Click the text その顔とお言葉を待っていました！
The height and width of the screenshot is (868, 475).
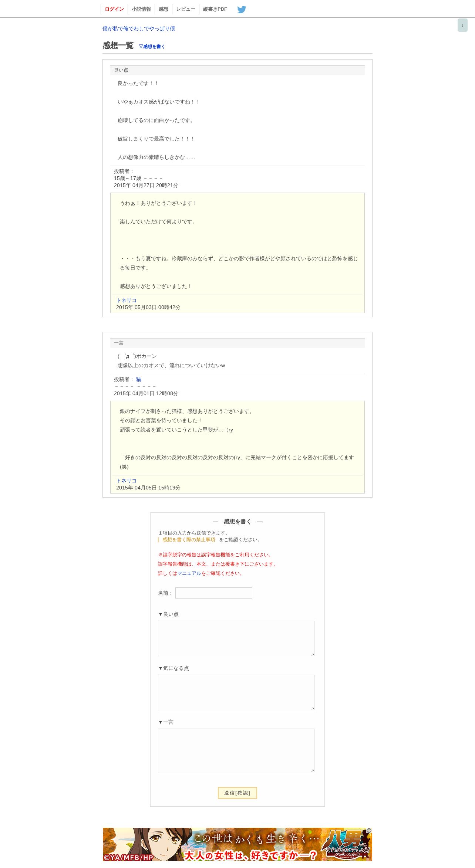pyautogui.click(x=161, y=421)
